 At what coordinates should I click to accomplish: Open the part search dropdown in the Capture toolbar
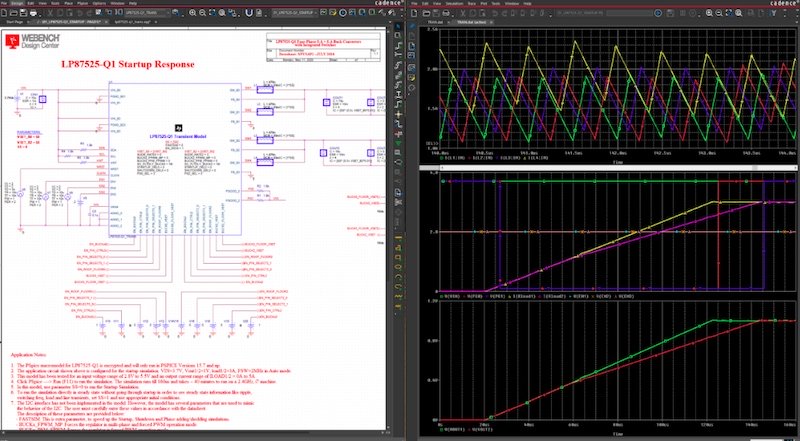pyautogui.click(x=168, y=12)
